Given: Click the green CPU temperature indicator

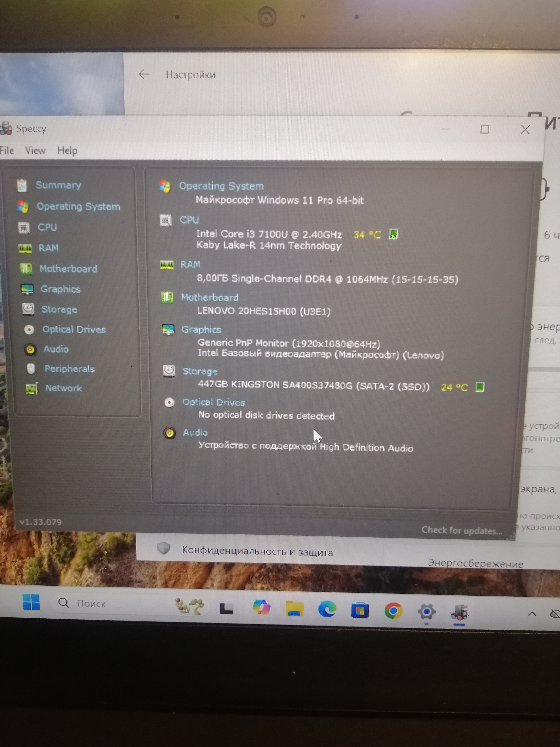Looking at the screenshot, I should [393, 234].
